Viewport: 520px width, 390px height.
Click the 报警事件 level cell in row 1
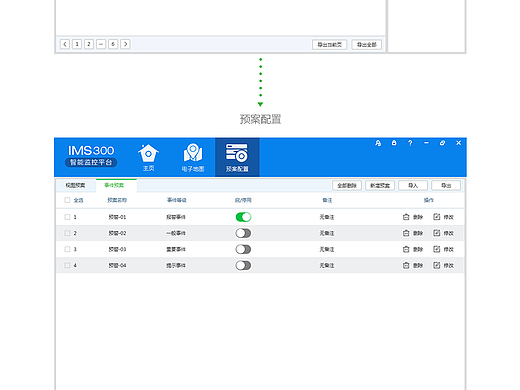pyautogui.click(x=176, y=217)
